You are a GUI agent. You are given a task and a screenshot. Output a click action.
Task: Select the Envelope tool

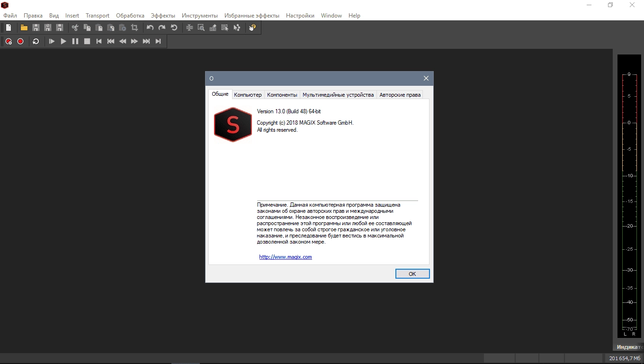click(x=237, y=27)
